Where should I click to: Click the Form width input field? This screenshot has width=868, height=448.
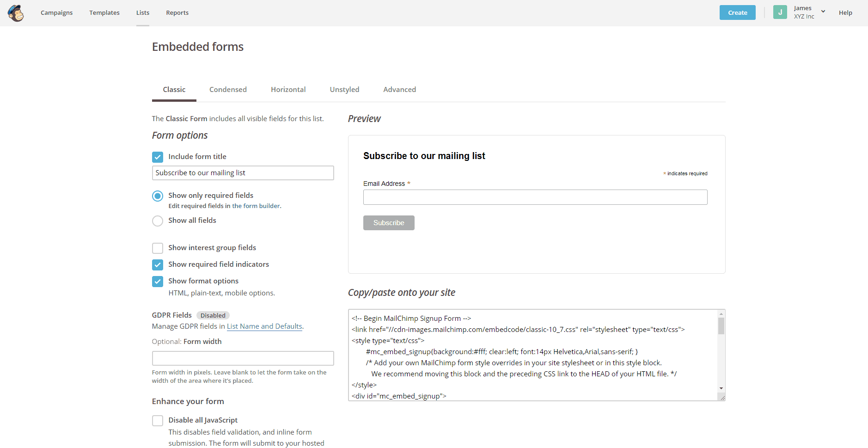243,358
